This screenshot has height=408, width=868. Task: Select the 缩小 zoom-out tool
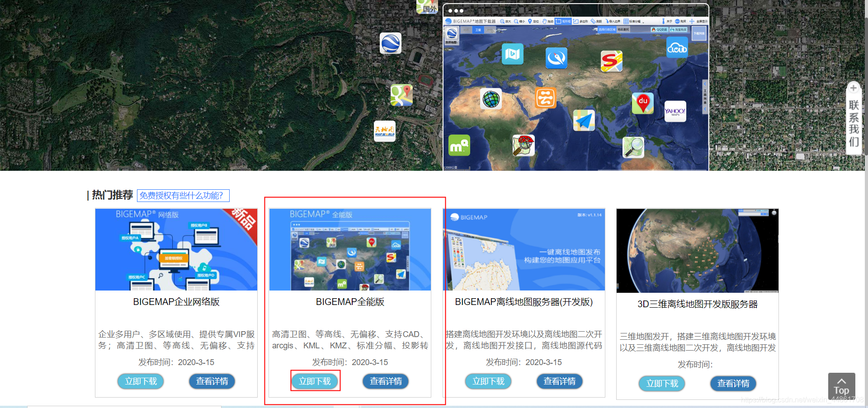coord(519,21)
